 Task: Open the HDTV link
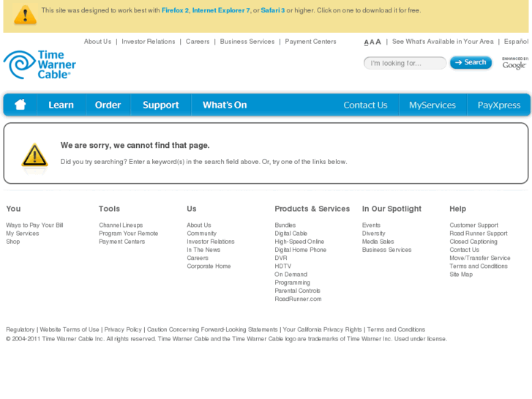tap(282, 266)
